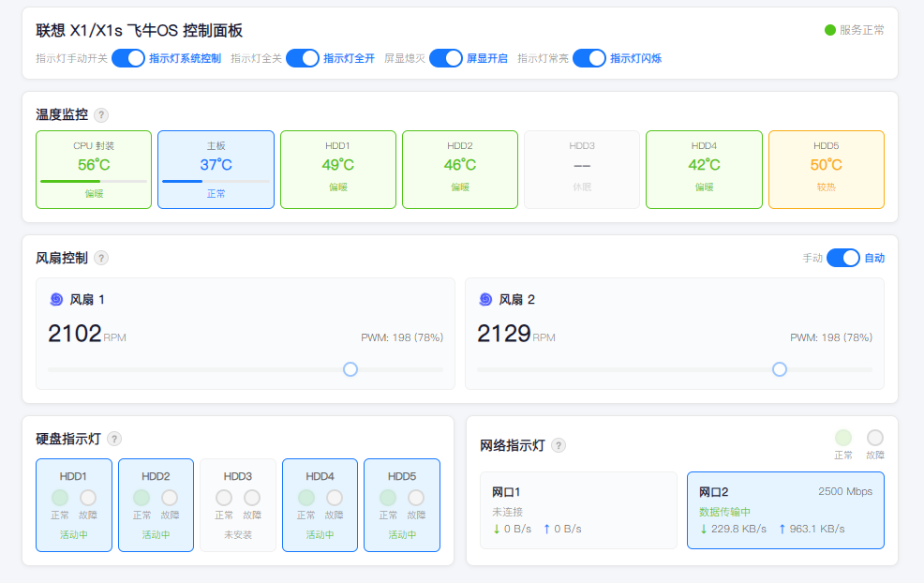Click the 指示灯全关 label
Viewport: 924px width, 583px height.
pos(257,58)
